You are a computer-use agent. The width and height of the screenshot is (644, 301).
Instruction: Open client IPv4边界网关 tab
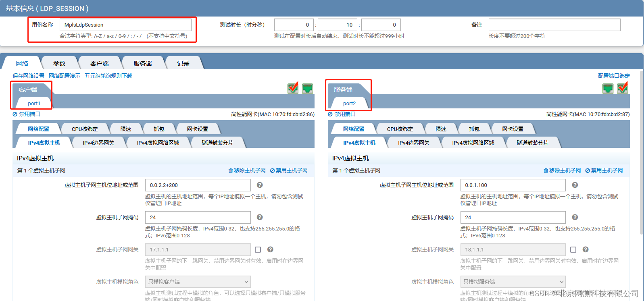(x=98, y=143)
